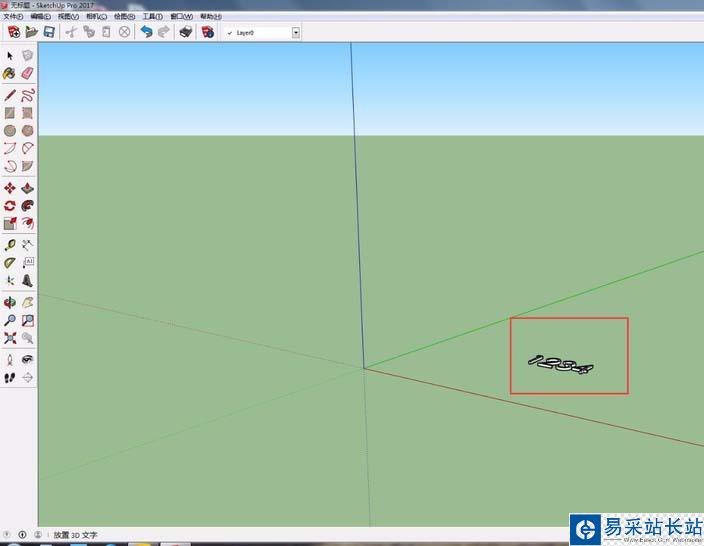Open Model Info toolbar icon
The width and height of the screenshot is (704, 546).
[x=207, y=32]
